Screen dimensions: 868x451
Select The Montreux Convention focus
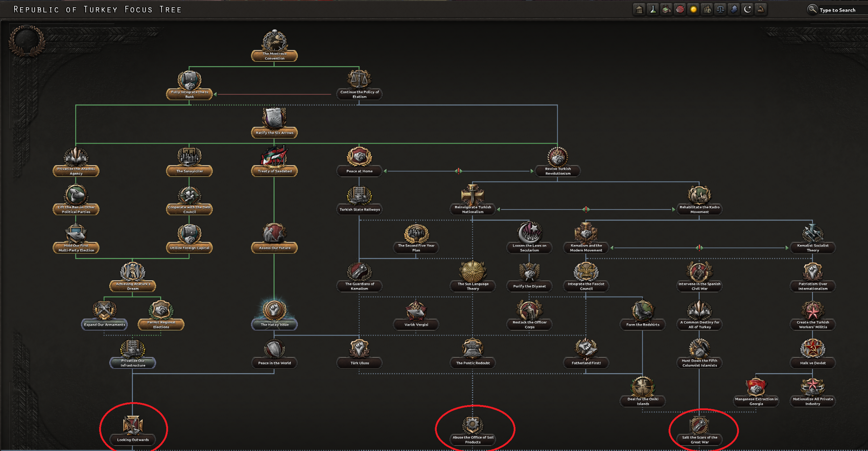point(274,45)
